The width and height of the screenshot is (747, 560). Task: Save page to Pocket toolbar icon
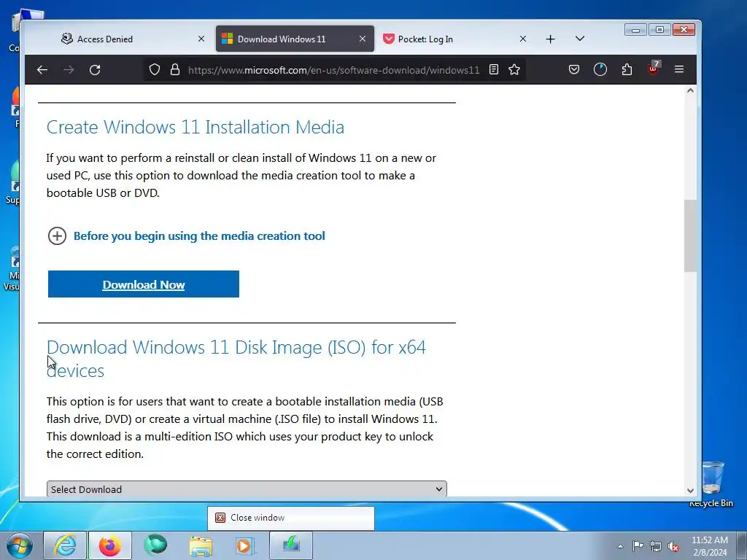(574, 69)
